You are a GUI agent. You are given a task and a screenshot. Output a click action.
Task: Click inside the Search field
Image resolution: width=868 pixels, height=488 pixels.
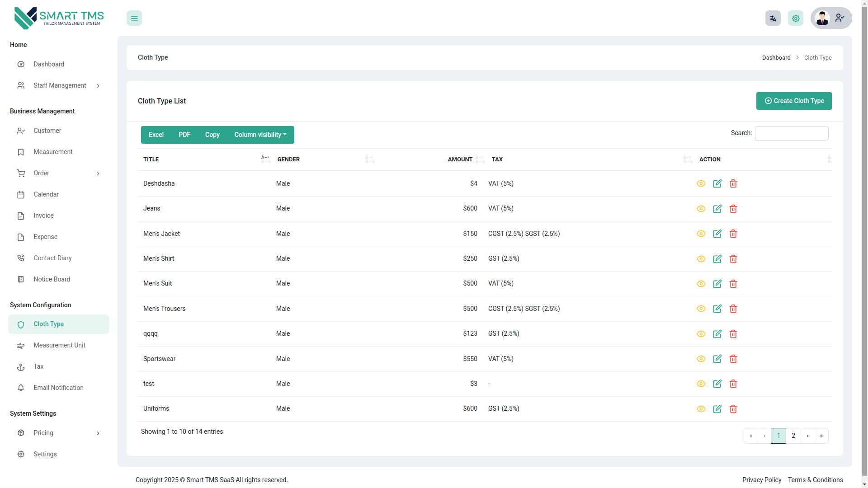point(791,133)
